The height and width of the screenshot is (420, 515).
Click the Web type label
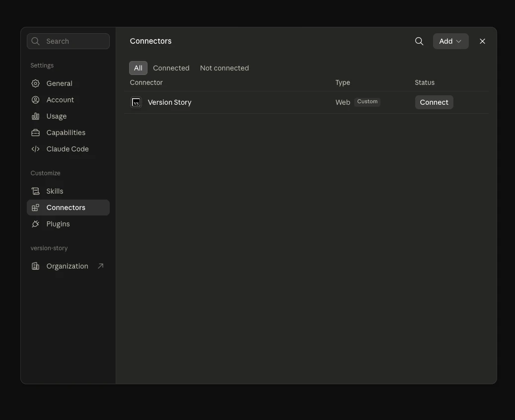(x=343, y=102)
